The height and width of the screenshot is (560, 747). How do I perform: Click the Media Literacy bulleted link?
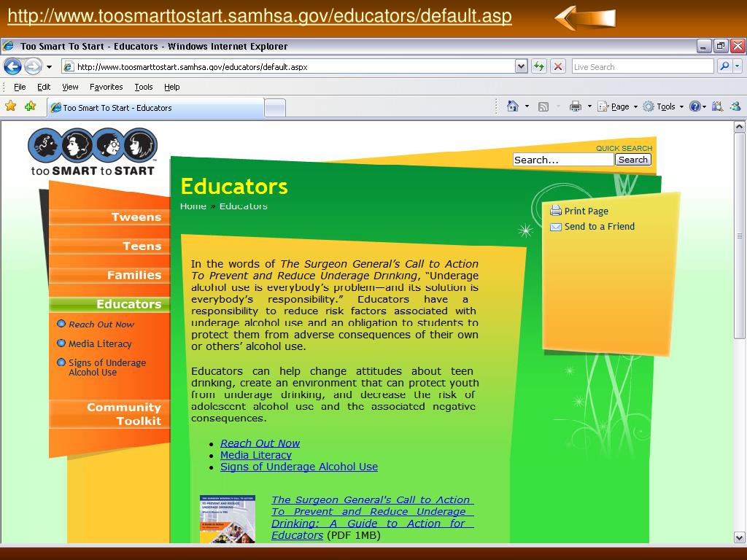click(x=256, y=455)
